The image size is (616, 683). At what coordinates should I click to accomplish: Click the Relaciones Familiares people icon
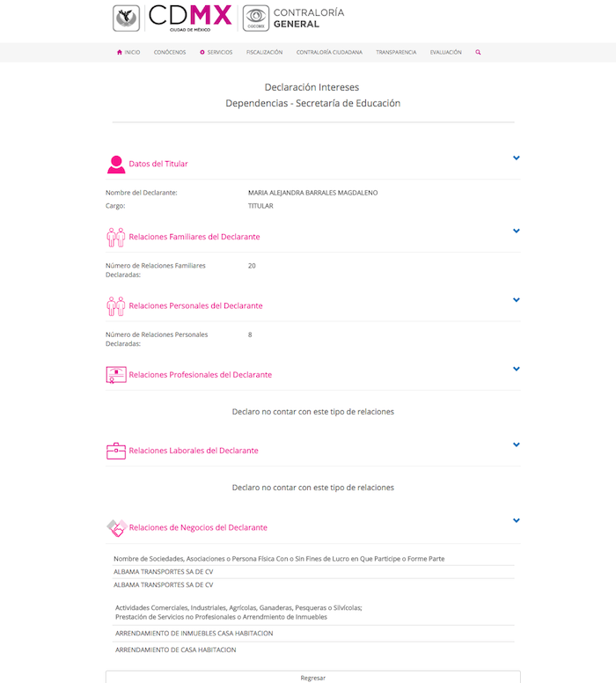[116, 237]
